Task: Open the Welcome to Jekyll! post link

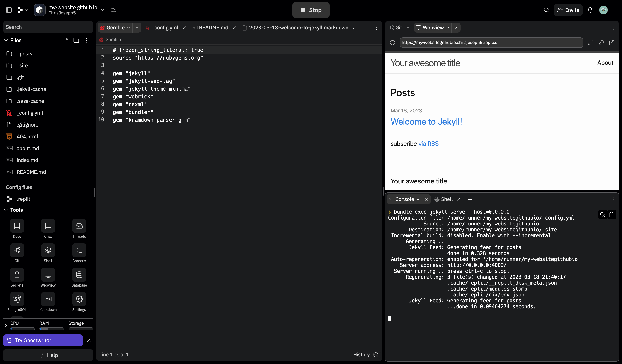Action: pos(426,122)
